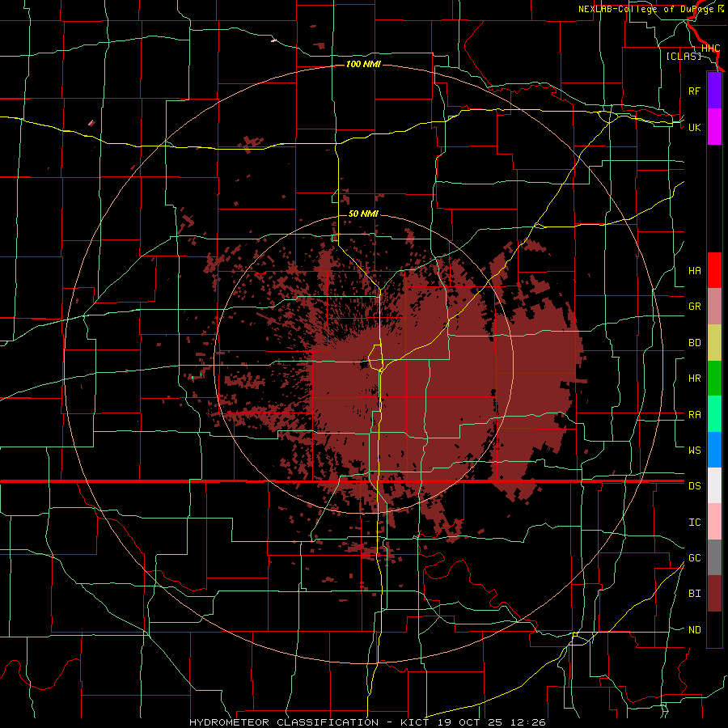The width and height of the screenshot is (728, 728).
Task: Click the HYDROMETEOR CLASSIFICATION title text
Action: pyautogui.click(x=284, y=722)
